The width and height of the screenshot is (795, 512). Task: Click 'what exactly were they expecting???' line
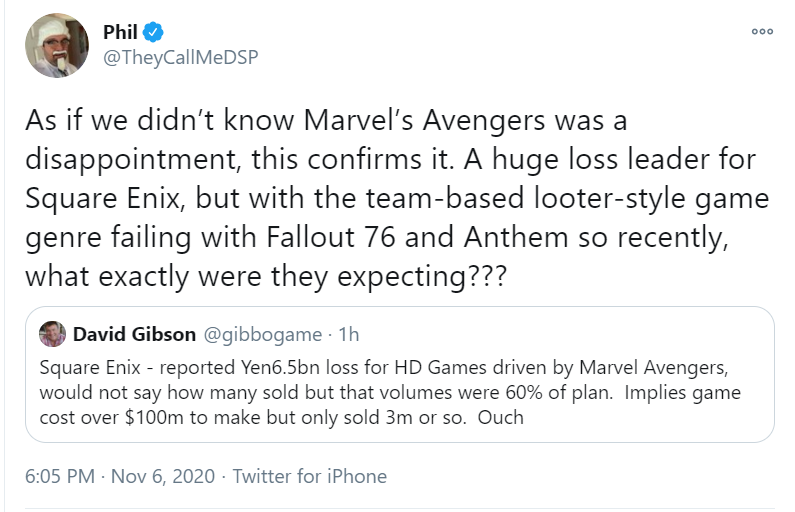(266, 277)
